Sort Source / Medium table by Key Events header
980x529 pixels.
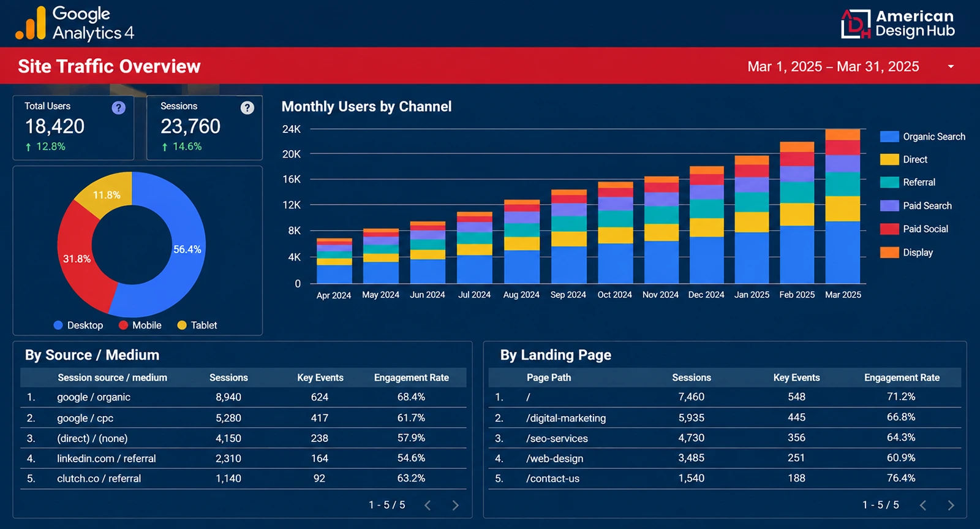(x=320, y=378)
